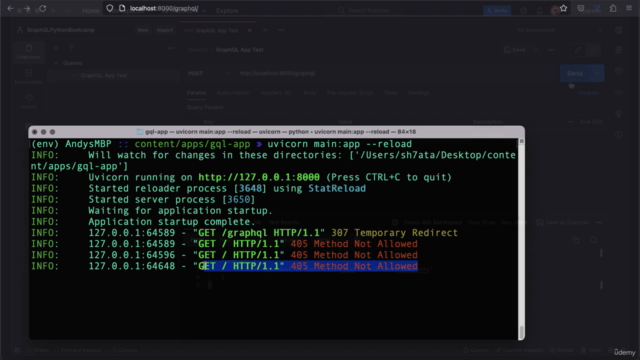Click Explore in the Postman header
Viewport: 640px width, 360px height.
pos(227,11)
